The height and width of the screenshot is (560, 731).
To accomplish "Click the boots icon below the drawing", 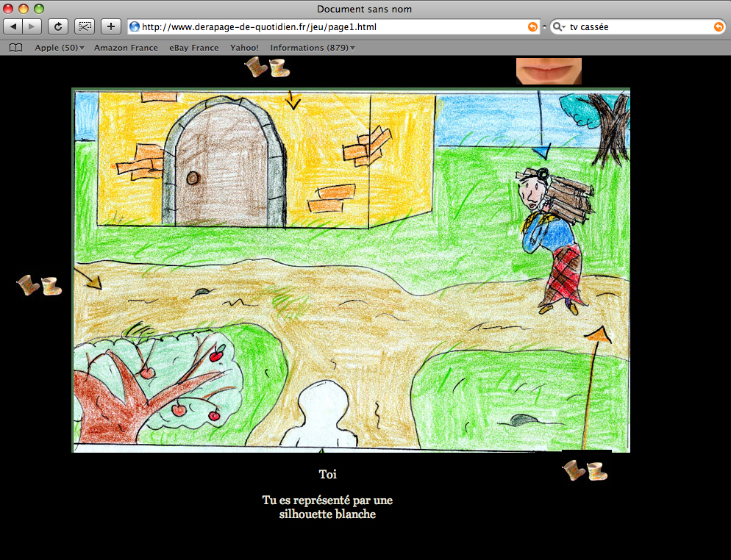I will (585, 471).
